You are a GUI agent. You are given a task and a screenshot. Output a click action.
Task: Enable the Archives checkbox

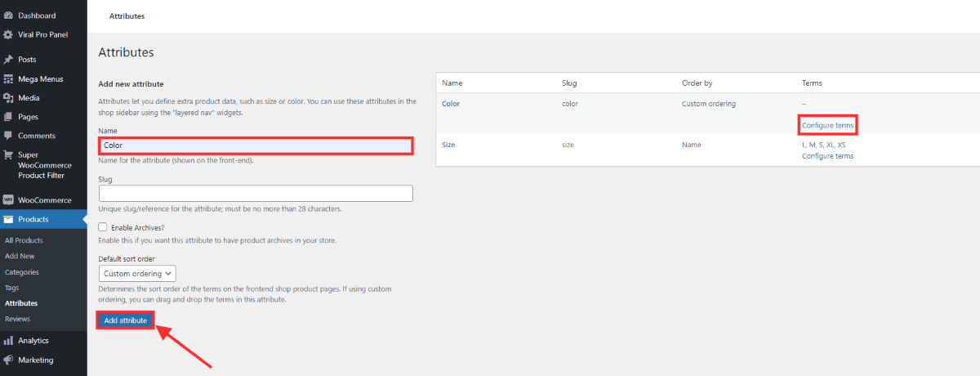(103, 227)
